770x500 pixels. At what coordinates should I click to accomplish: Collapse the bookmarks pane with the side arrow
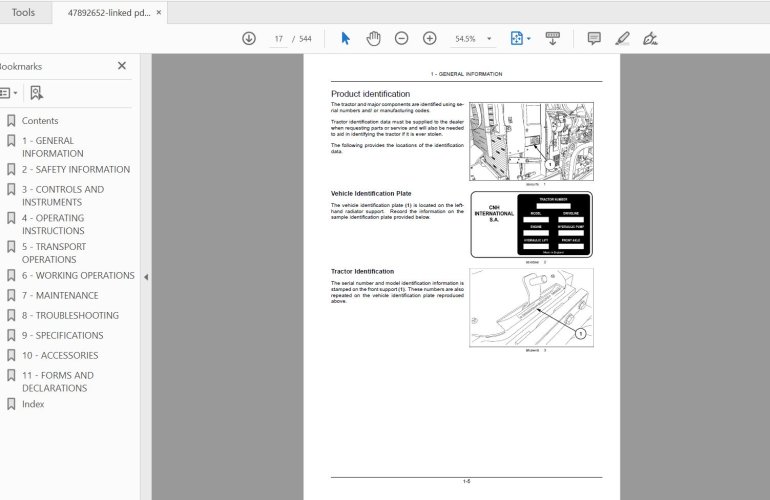(146, 277)
